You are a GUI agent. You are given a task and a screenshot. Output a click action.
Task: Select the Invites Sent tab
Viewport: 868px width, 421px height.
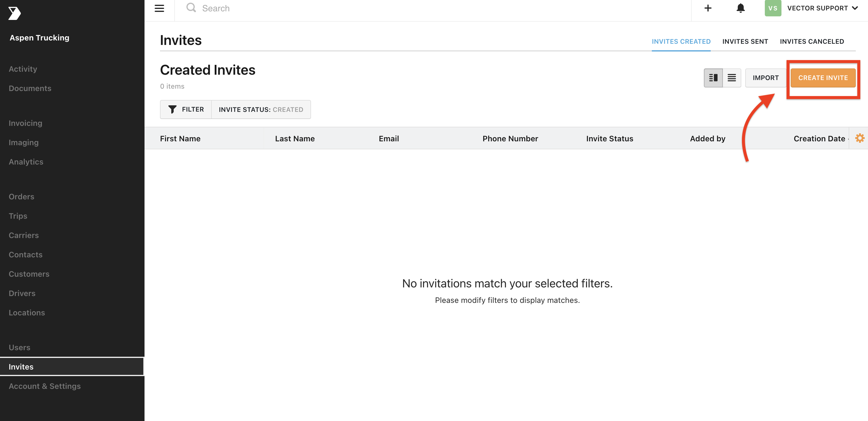745,41
